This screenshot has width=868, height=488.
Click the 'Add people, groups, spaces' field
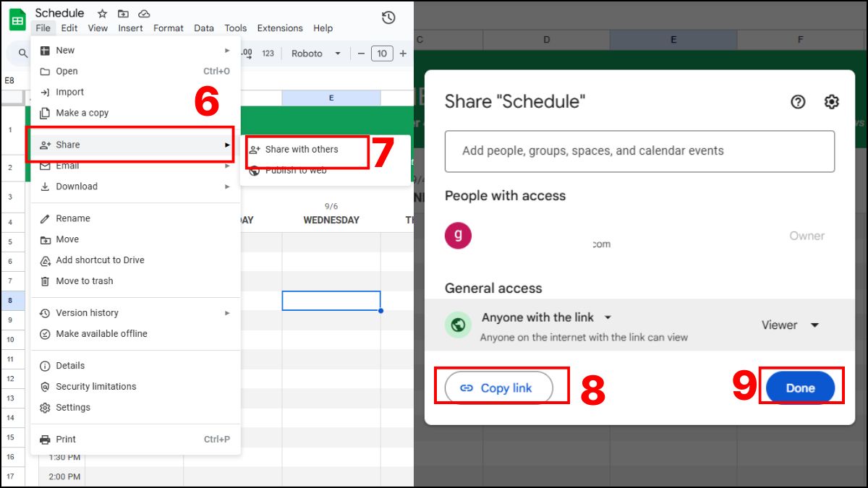639,150
